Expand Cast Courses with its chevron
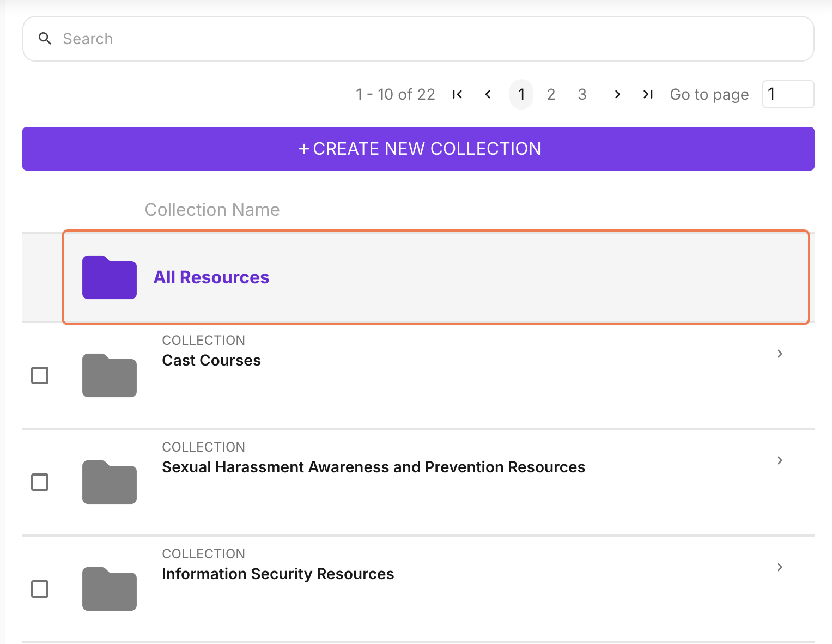Viewport: 832px width, 644px height. (x=780, y=354)
